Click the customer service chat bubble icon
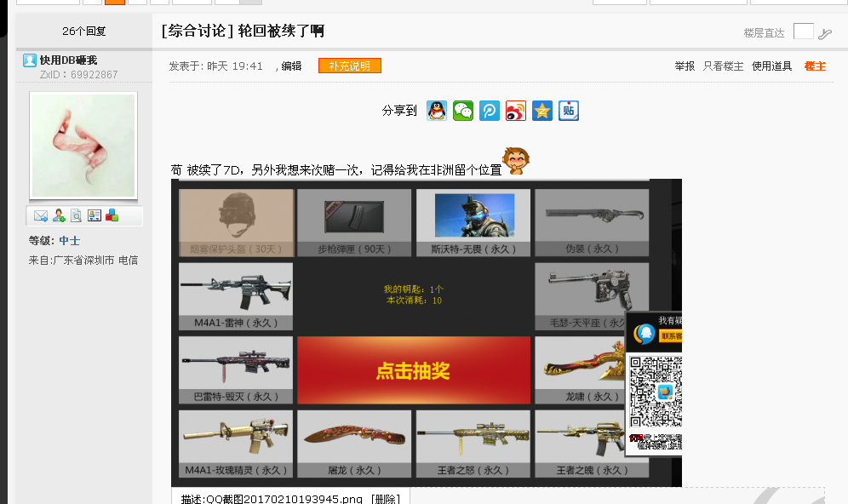 click(x=644, y=333)
